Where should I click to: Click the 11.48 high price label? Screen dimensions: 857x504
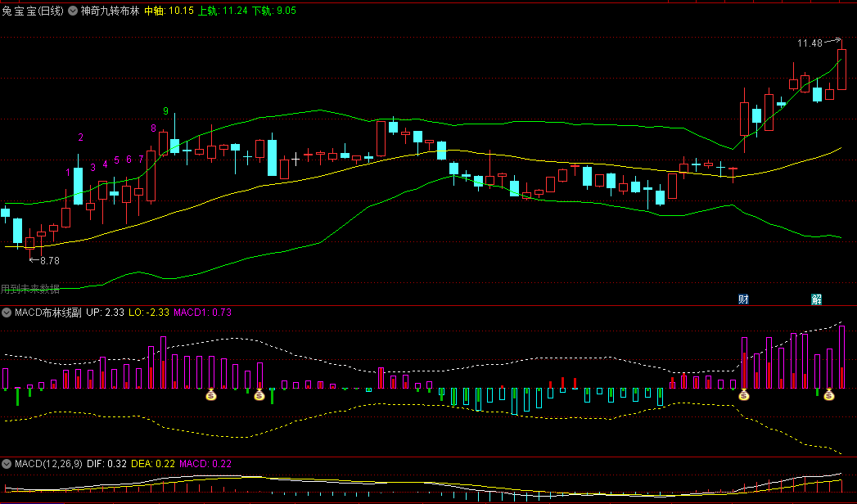pos(810,43)
